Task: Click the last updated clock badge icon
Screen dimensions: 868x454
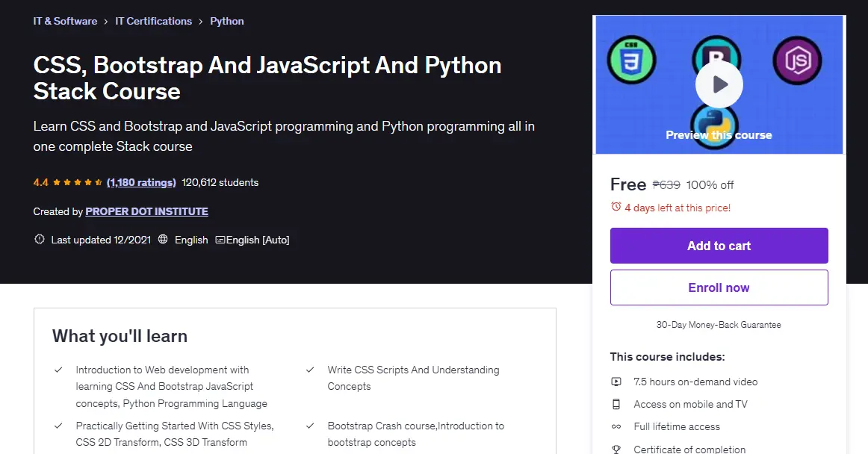Action: click(40, 239)
